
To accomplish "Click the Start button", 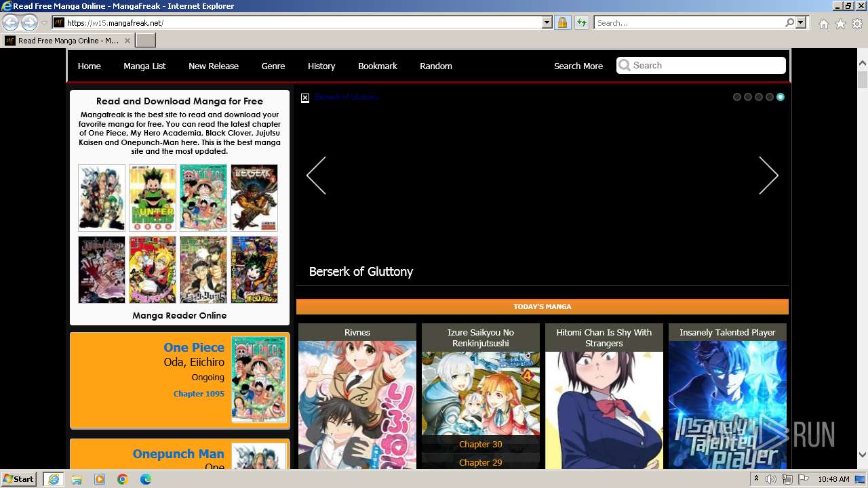I will coord(19,479).
